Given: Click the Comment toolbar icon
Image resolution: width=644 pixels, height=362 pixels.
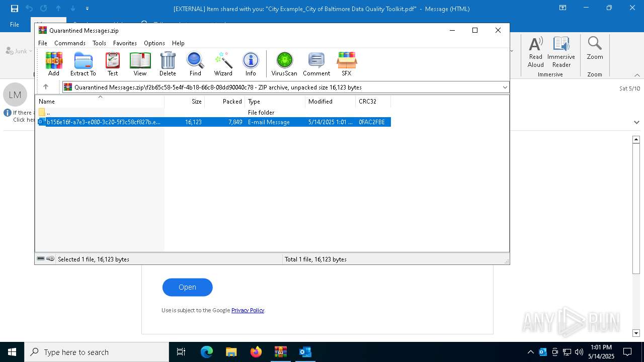Looking at the screenshot, I should pyautogui.click(x=316, y=64).
